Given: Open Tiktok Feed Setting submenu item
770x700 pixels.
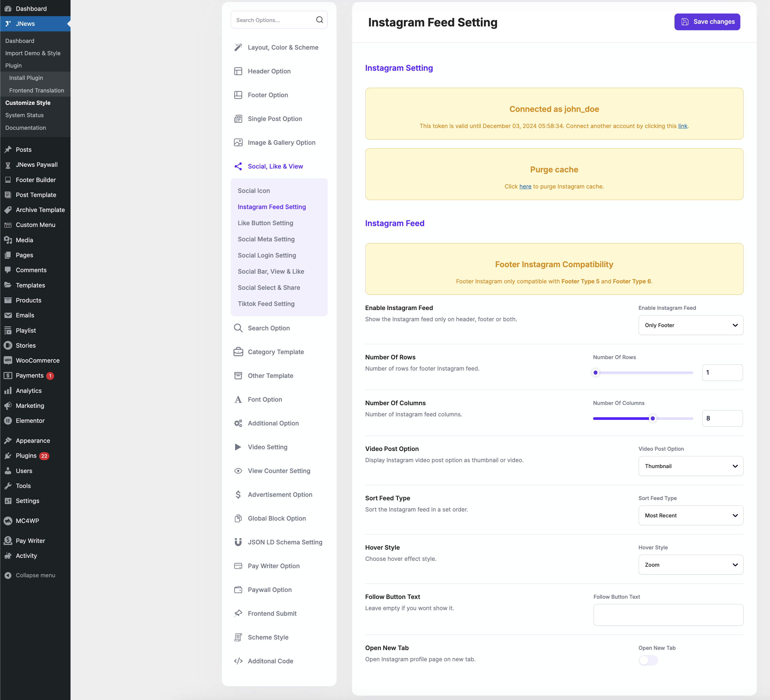Looking at the screenshot, I should coord(266,304).
